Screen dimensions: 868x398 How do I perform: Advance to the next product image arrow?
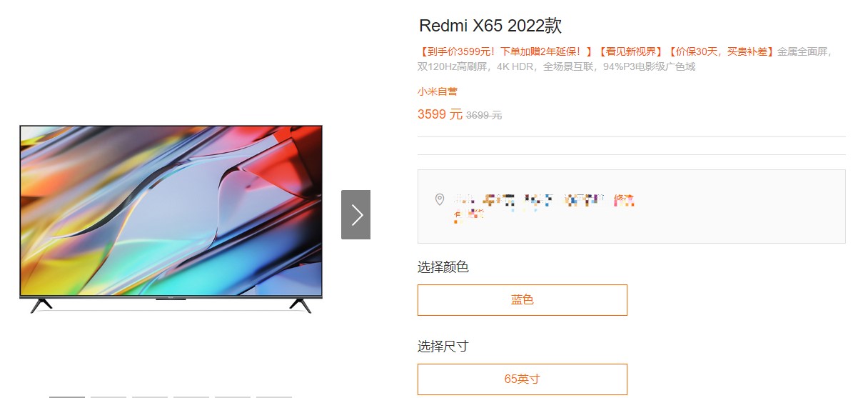[x=355, y=214]
